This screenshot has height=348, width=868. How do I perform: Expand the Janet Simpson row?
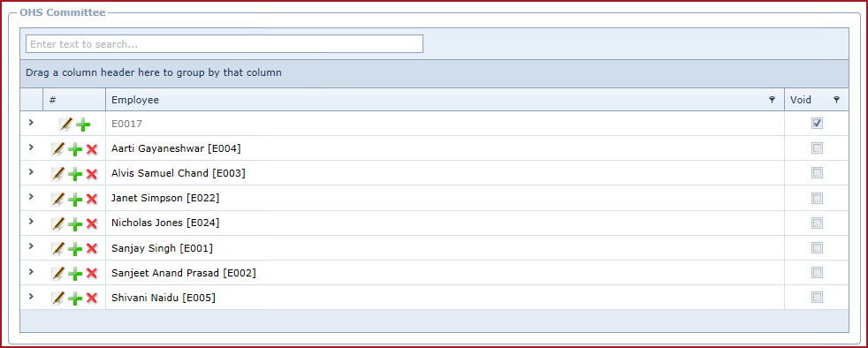31,197
